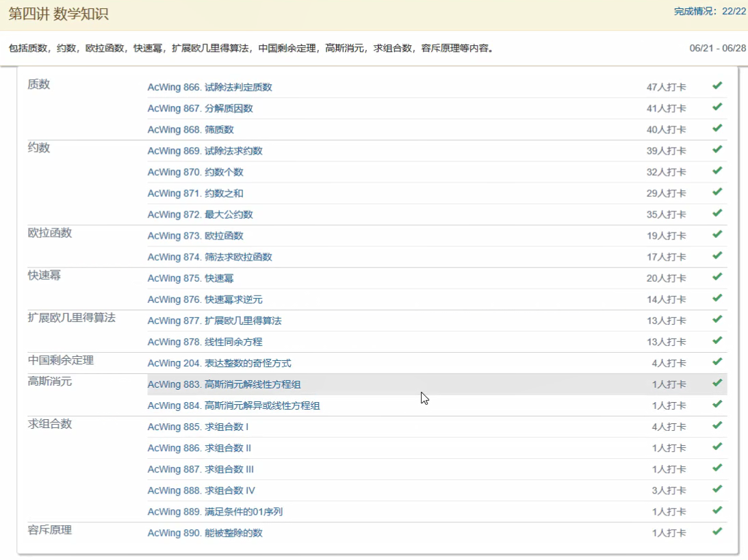Click the 第四讲 数学知识 section header
The width and height of the screenshot is (748, 560).
pos(58,14)
